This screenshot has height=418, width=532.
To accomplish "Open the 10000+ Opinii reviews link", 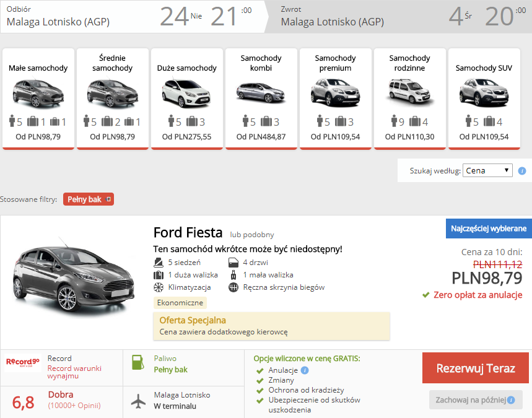I will (x=74, y=406).
